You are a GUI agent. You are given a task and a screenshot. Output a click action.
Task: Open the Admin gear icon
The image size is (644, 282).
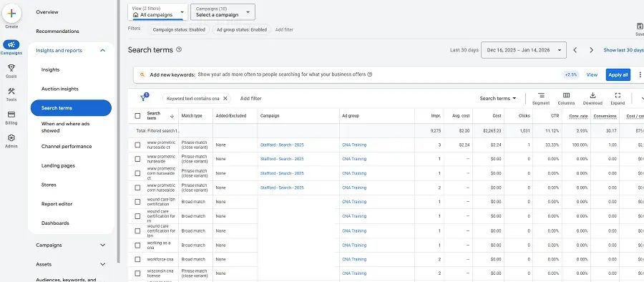click(x=11, y=137)
